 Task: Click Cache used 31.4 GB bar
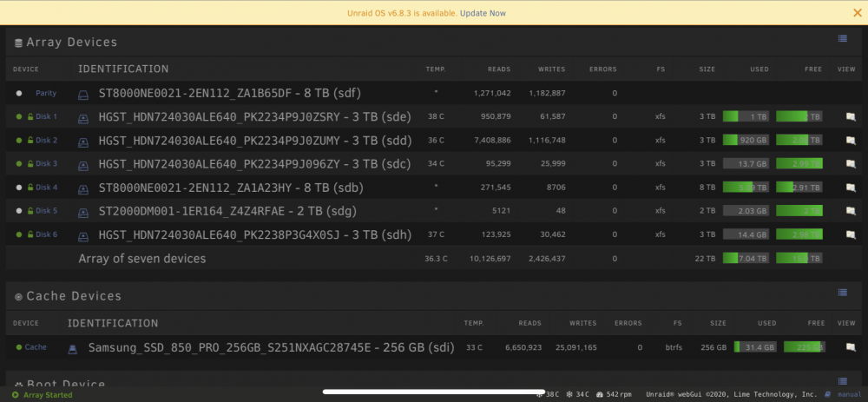(755, 346)
